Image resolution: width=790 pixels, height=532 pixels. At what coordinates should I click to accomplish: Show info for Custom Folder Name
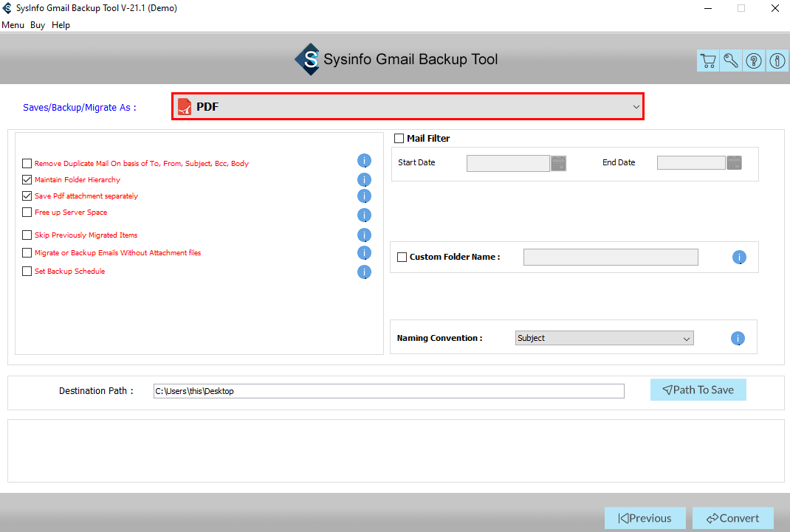click(739, 258)
